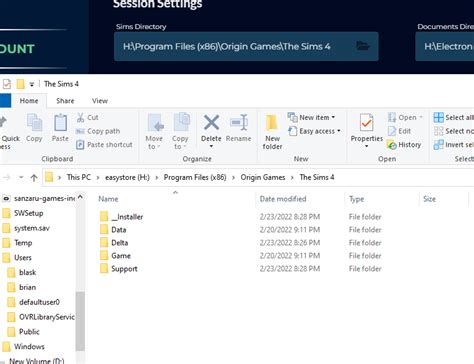The image size is (474, 364).
Task: Select the Support folder
Action: pyautogui.click(x=124, y=269)
